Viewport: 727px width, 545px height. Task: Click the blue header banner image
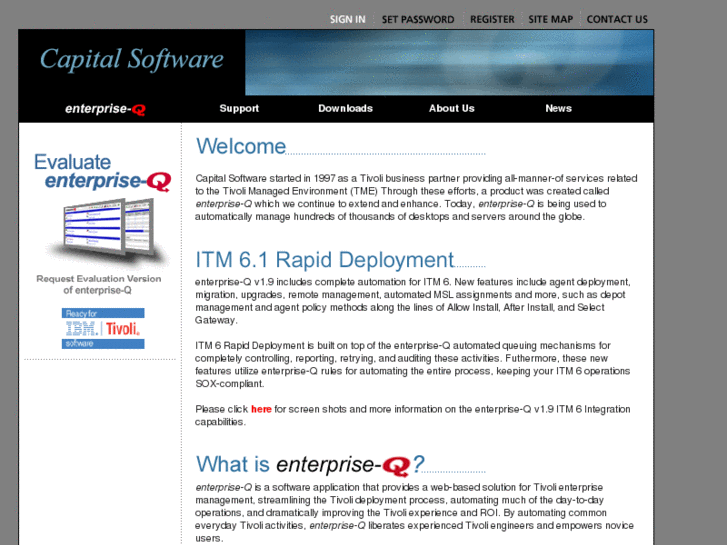(x=449, y=63)
